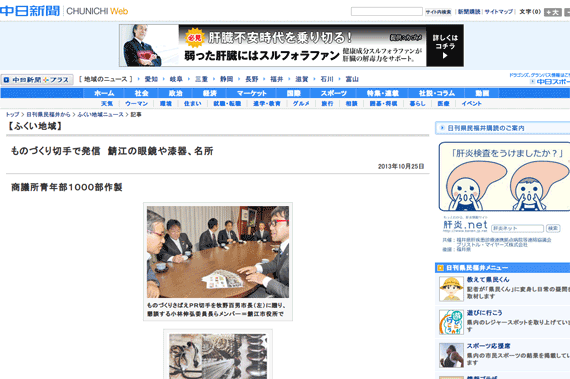Click the 教えて県民くん character icon
This screenshot has width=570, height=379.
click(x=451, y=289)
